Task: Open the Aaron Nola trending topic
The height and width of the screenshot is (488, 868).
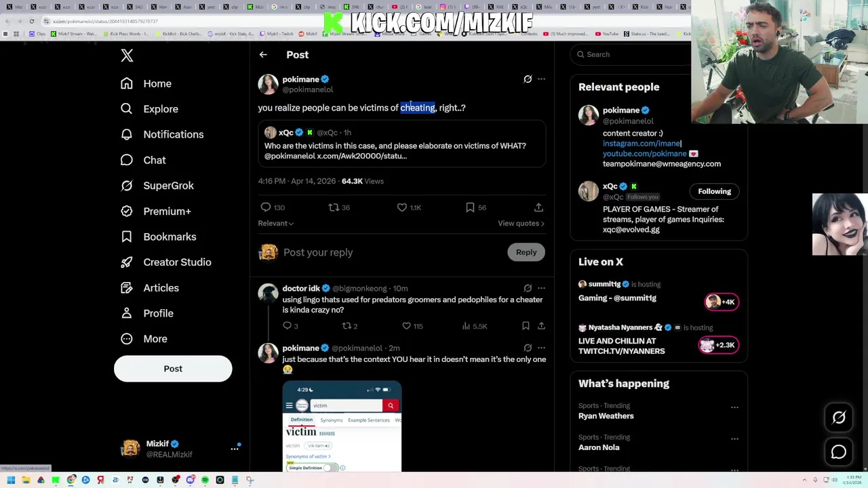Action: (599, 447)
